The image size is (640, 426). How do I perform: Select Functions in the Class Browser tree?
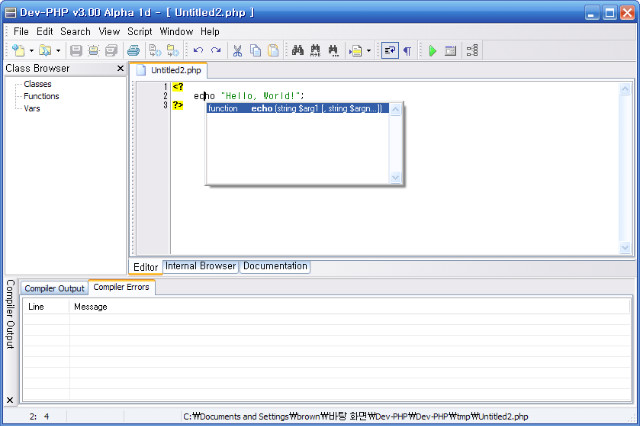pyautogui.click(x=41, y=96)
